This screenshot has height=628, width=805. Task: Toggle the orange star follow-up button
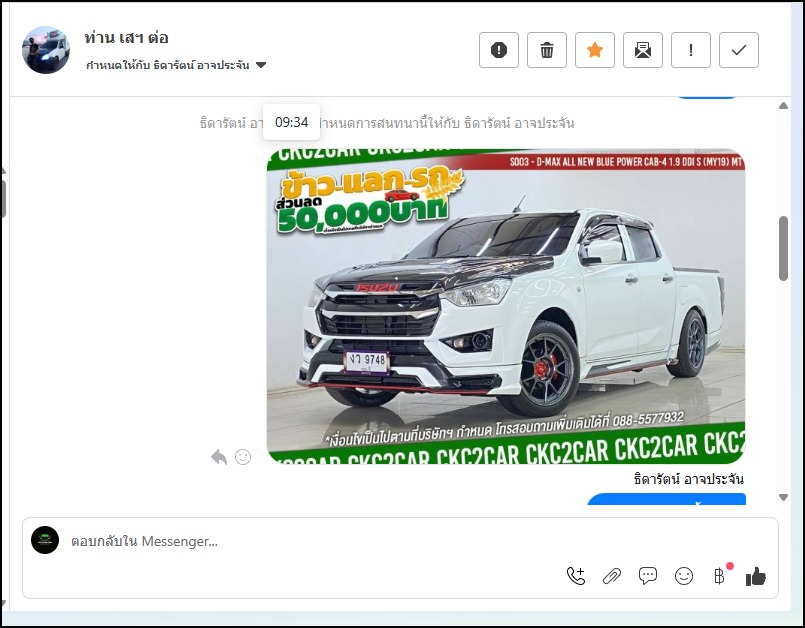click(x=595, y=50)
